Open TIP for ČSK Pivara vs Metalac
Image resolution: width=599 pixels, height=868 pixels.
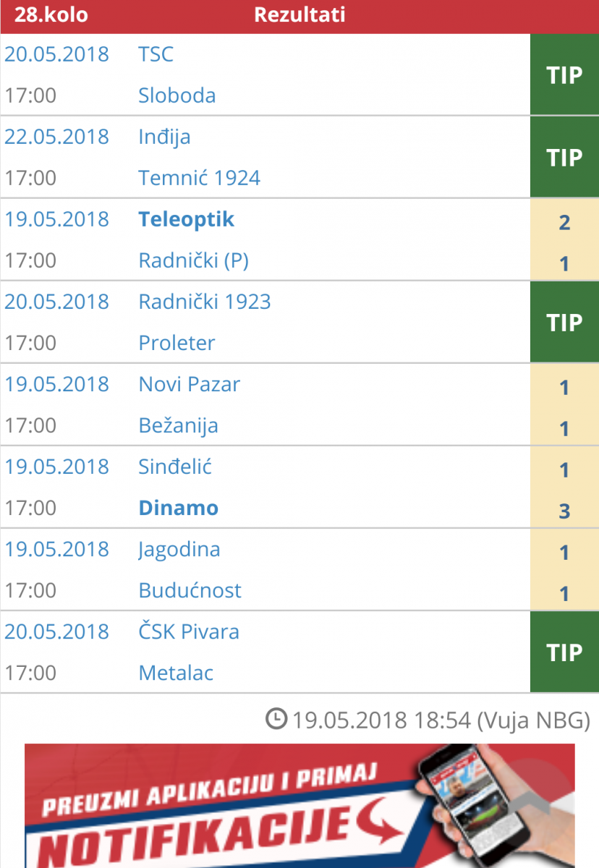point(564,652)
